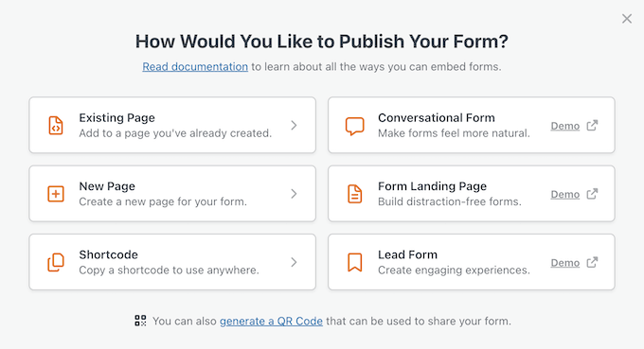The image size is (644, 349).
Task: Click 'Copy a shortcode to use anywhere.' text
Action: click(x=170, y=270)
